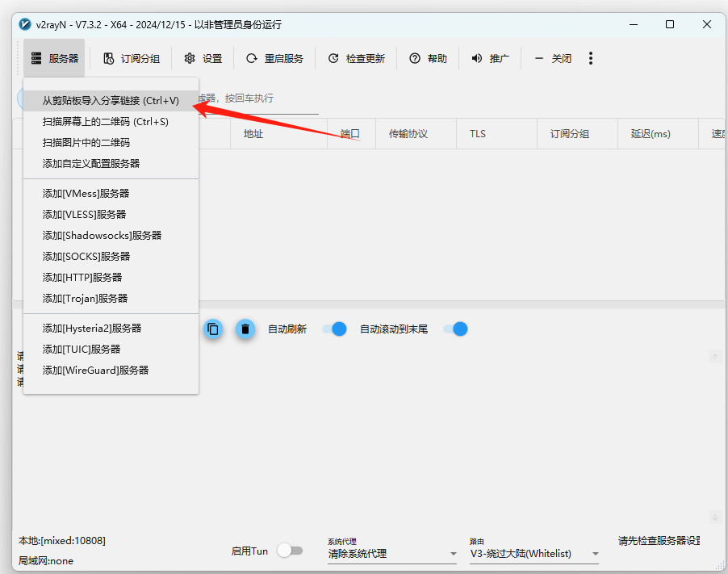Screen dimensions: 728x574
Task: Click the 检查更新 check update icon
Action: click(x=333, y=59)
